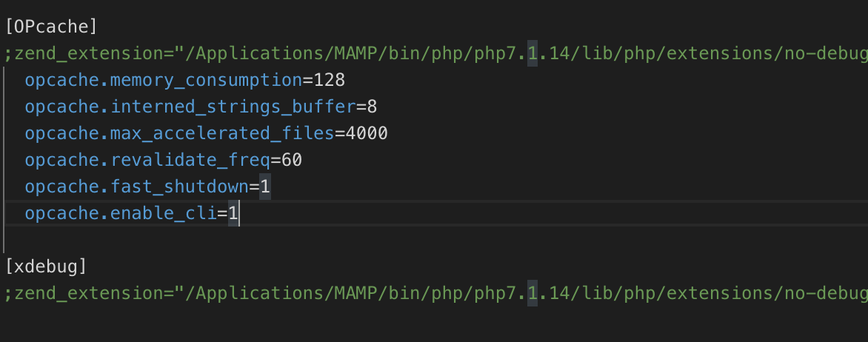
Task: Click the commented zend_extension line under xdebug
Action: tap(435, 294)
